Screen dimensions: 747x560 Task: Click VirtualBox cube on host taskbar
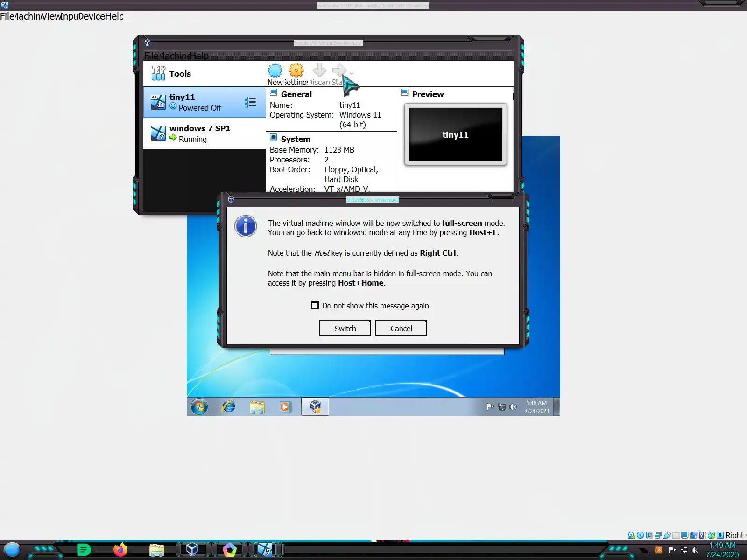[192, 550]
